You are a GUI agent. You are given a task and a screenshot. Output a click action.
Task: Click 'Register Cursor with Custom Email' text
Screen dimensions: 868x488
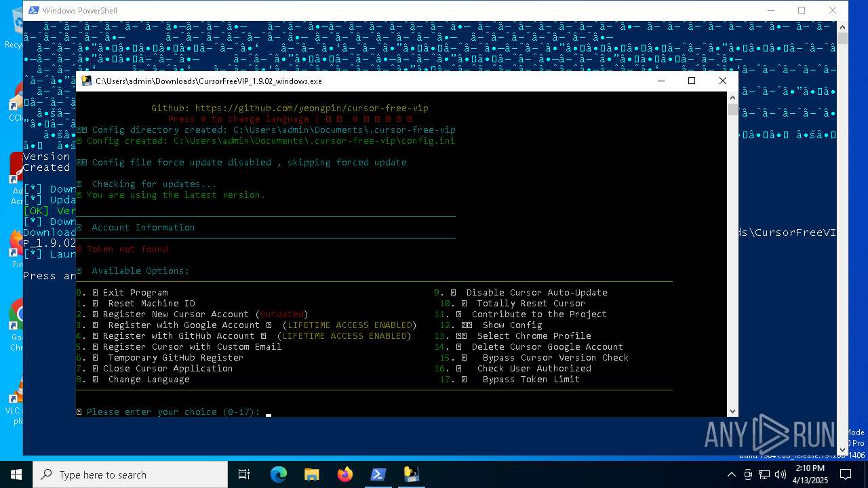point(193,346)
